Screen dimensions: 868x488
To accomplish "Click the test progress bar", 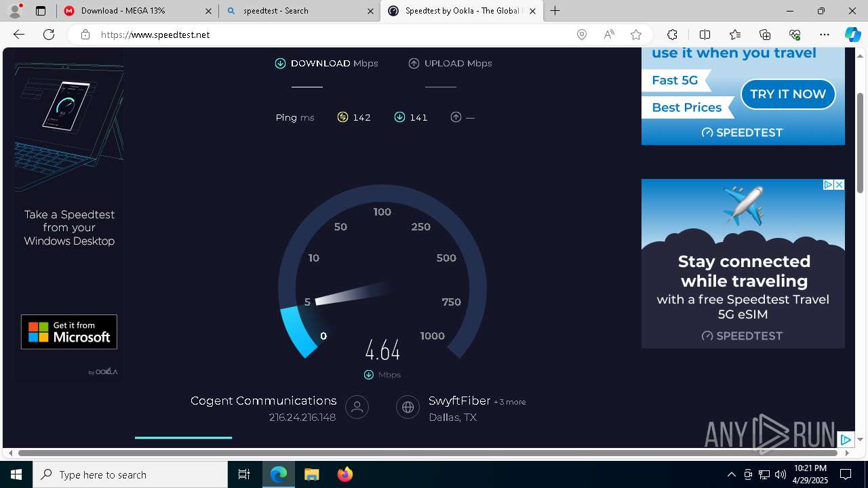I will click(x=183, y=438).
